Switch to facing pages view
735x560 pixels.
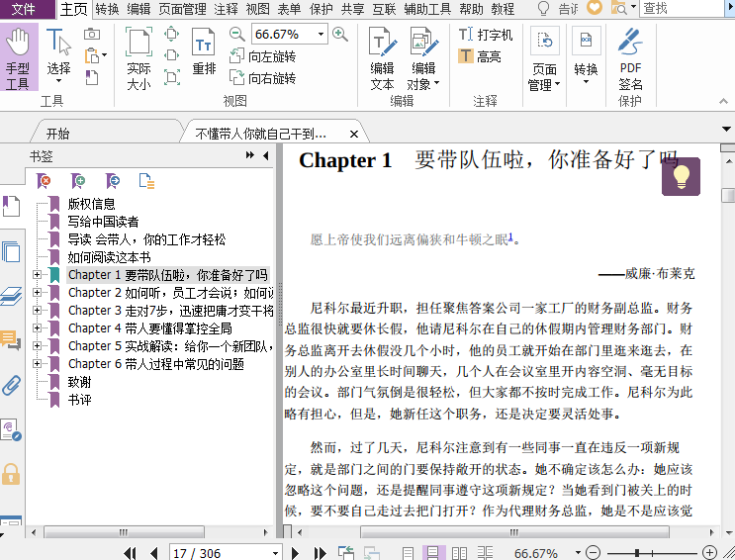[459, 553]
